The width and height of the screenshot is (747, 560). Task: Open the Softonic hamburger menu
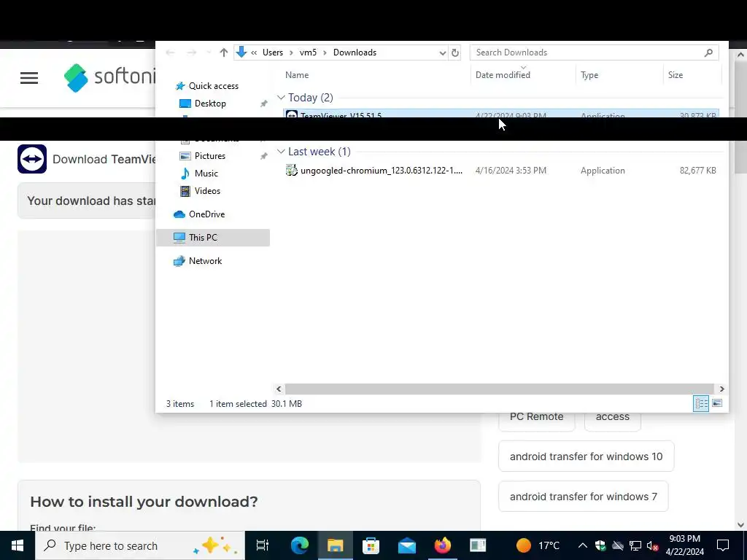pyautogui.click(x=29, y=78)
